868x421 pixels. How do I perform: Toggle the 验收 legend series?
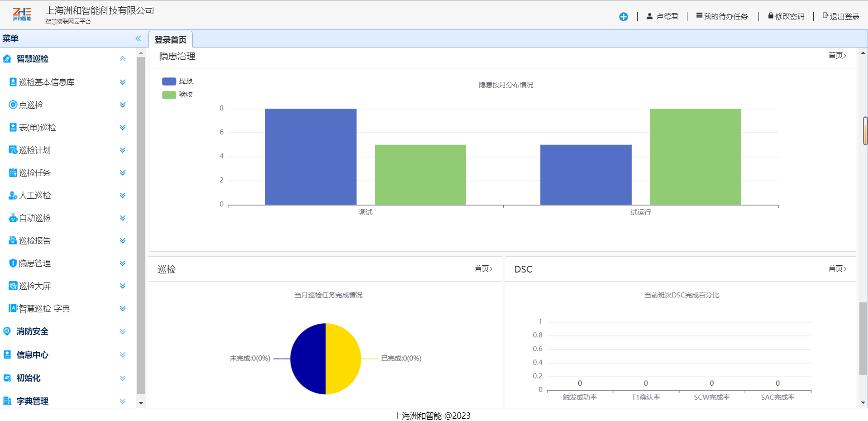pyautogui.click(x=177, y=95)
